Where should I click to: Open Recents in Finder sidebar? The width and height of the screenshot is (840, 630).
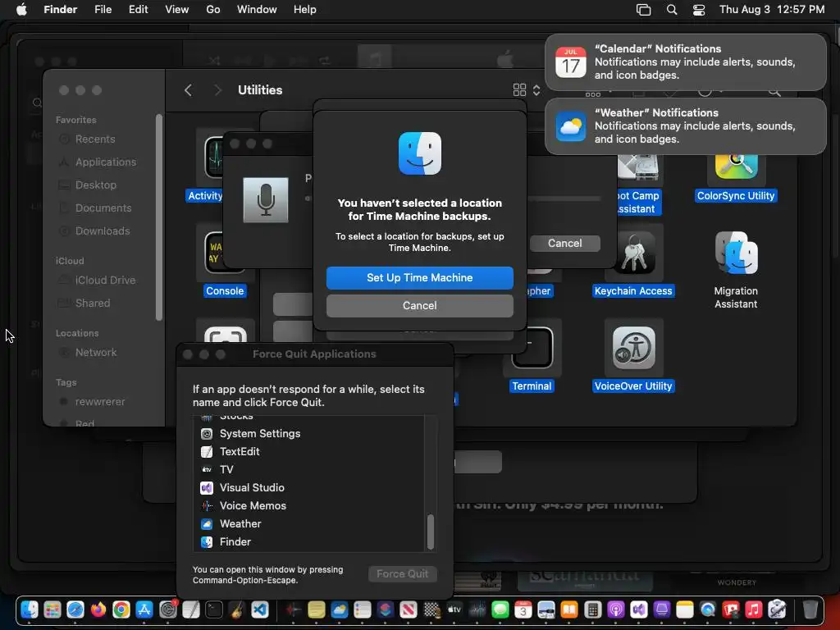coord(94,139)
